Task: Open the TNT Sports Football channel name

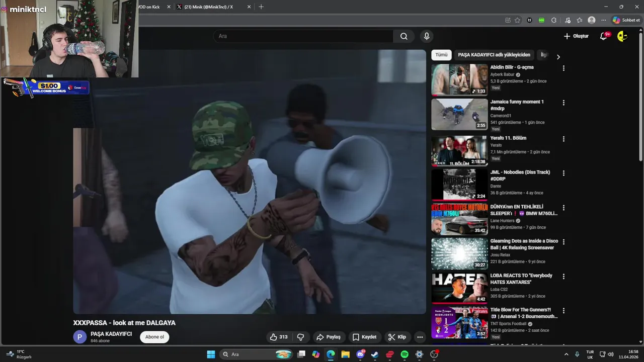Action: [508, 324]
